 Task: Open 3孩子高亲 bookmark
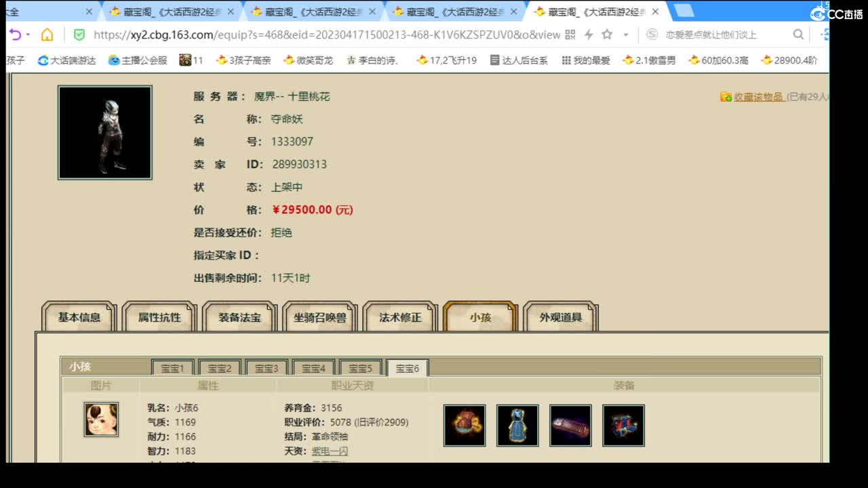pos(243,60)
